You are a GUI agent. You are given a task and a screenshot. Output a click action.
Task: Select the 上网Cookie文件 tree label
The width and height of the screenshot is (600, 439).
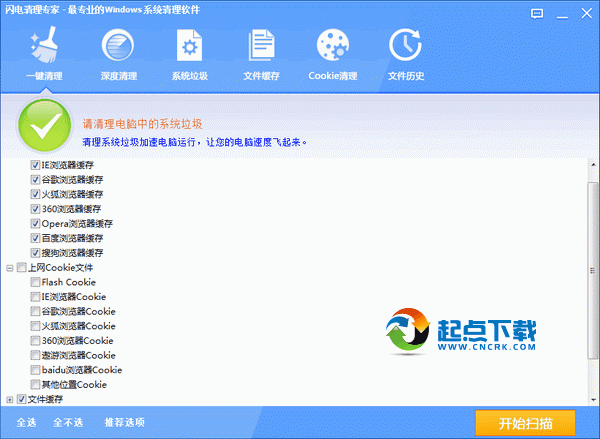tap(60, 268)
